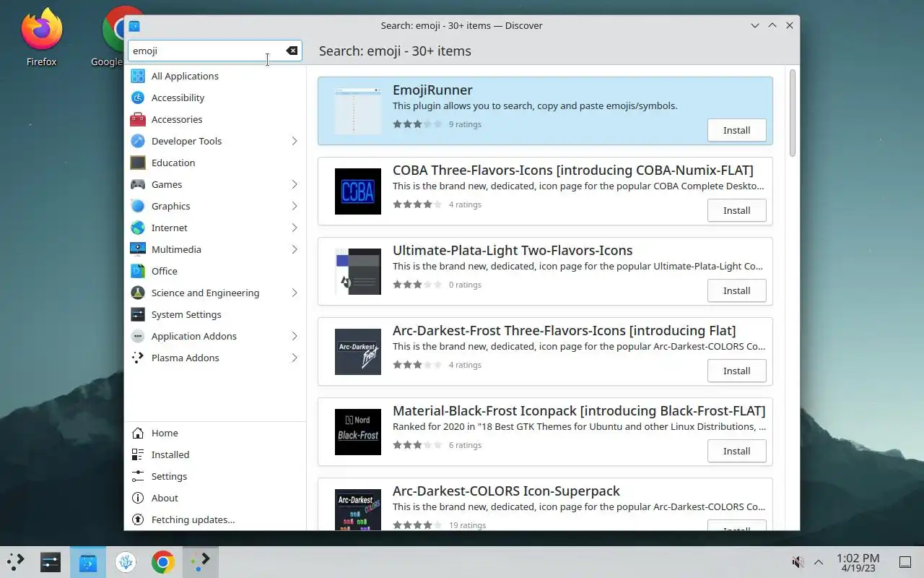This screenshot has height=578, width=924.
Task: Open System Settings from the taskbar
Action: [51, 561]
